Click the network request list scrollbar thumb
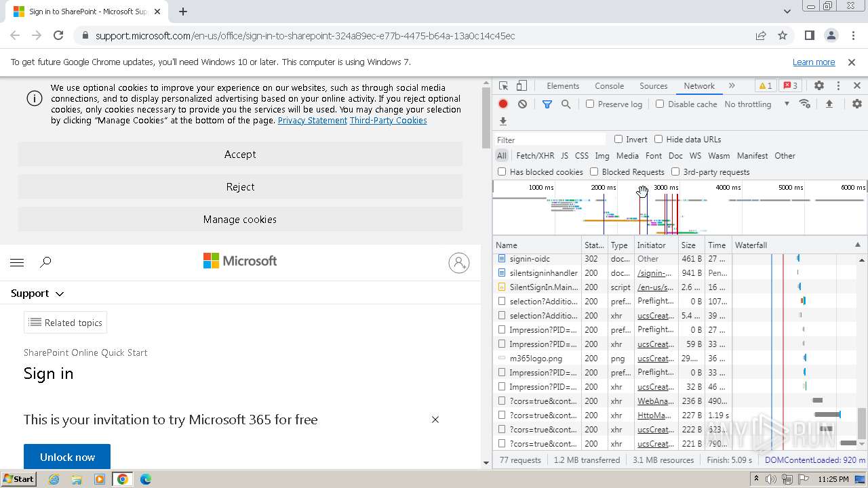This screenshot has height=488, width=868. (862, 423)
